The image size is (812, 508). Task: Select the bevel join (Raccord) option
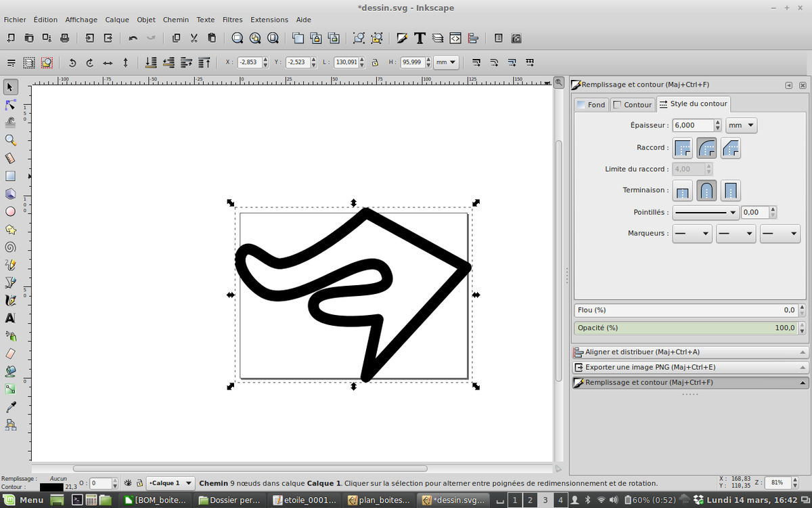731,148
